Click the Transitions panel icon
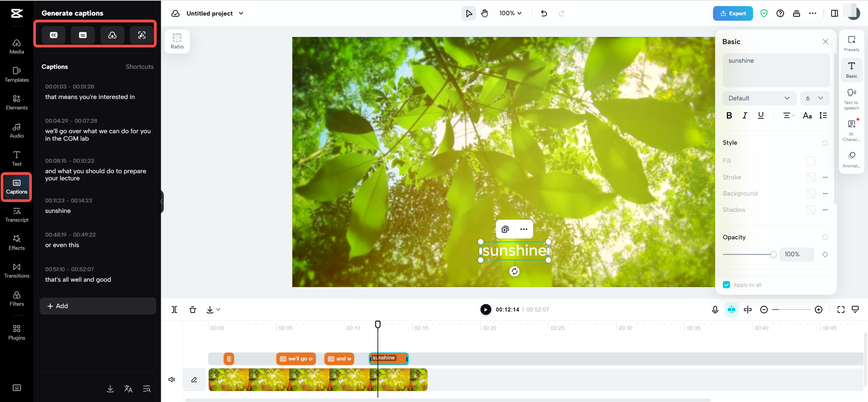 click(x=16, y=270)
